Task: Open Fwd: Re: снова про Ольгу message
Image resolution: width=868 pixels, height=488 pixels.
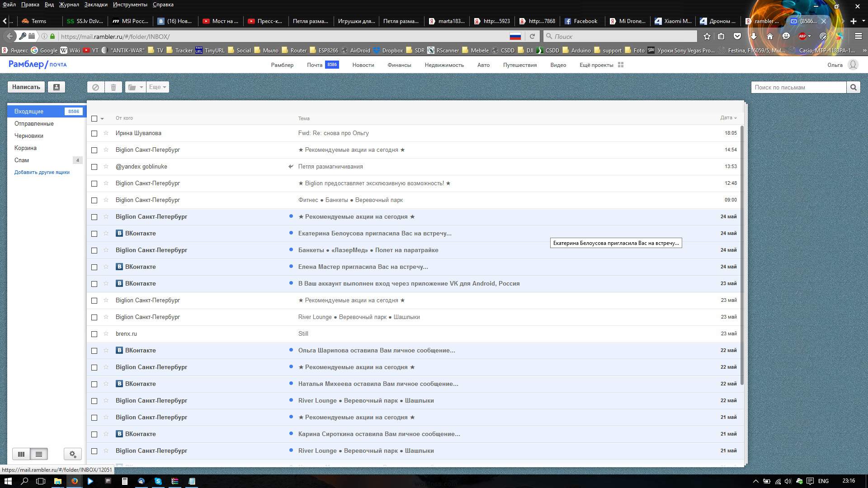Action: pos(333,133)
